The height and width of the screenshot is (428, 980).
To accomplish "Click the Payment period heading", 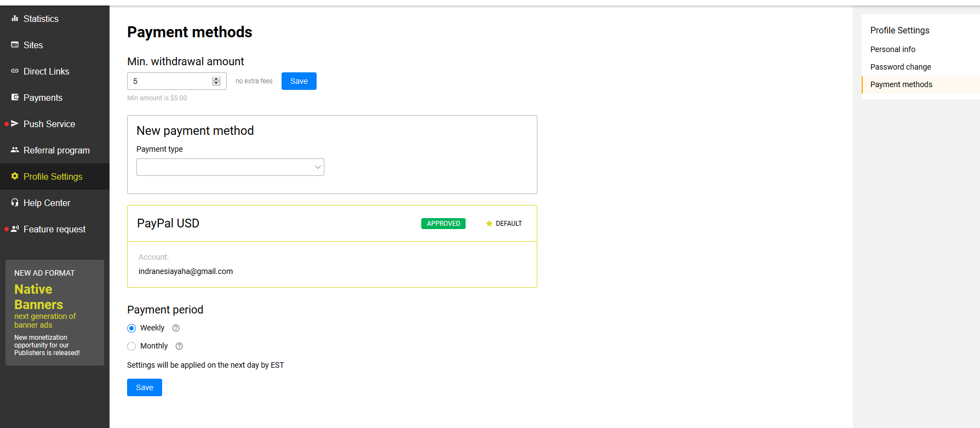I will pos(165,310).
